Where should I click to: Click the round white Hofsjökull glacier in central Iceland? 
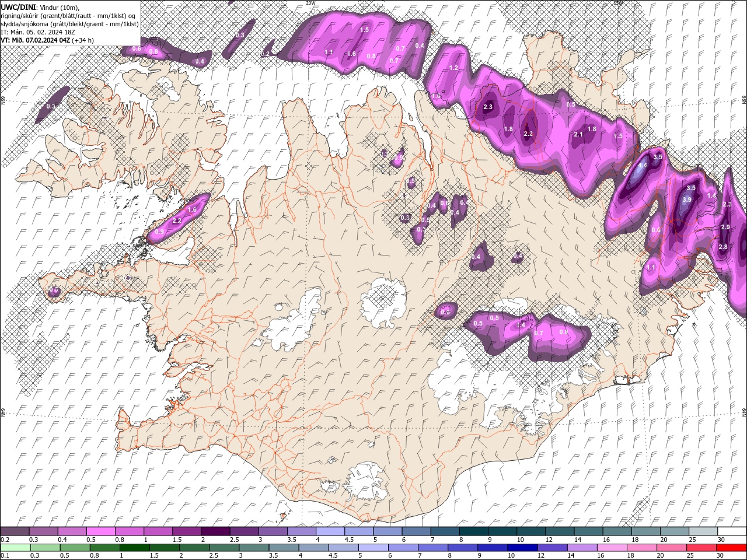tap(383, 302)
